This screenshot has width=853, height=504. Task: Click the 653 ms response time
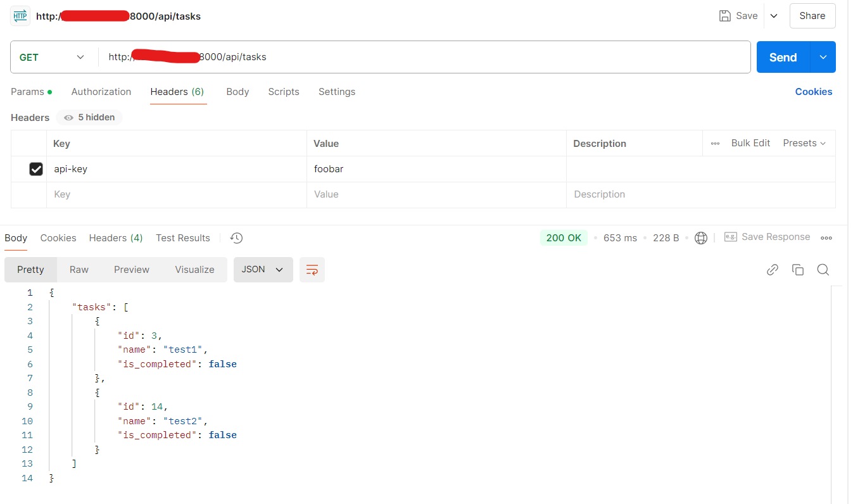pos(621,238)
